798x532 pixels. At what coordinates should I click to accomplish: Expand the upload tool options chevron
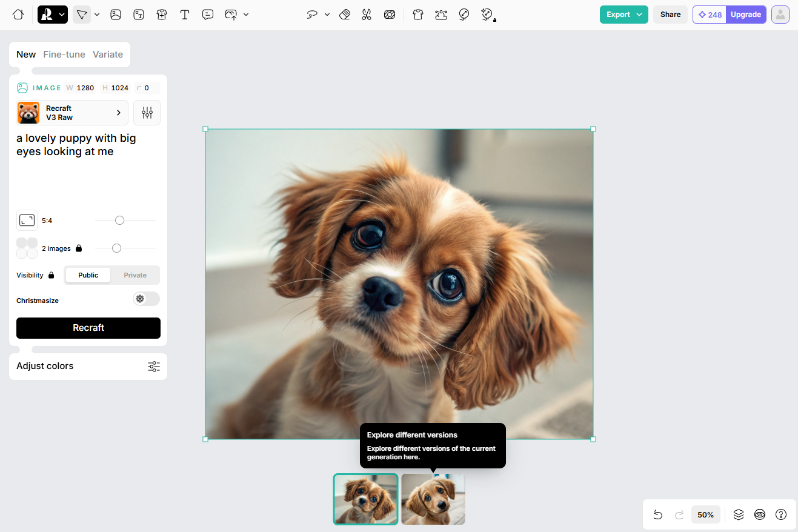pyautogui.click(x=246, y=15)
